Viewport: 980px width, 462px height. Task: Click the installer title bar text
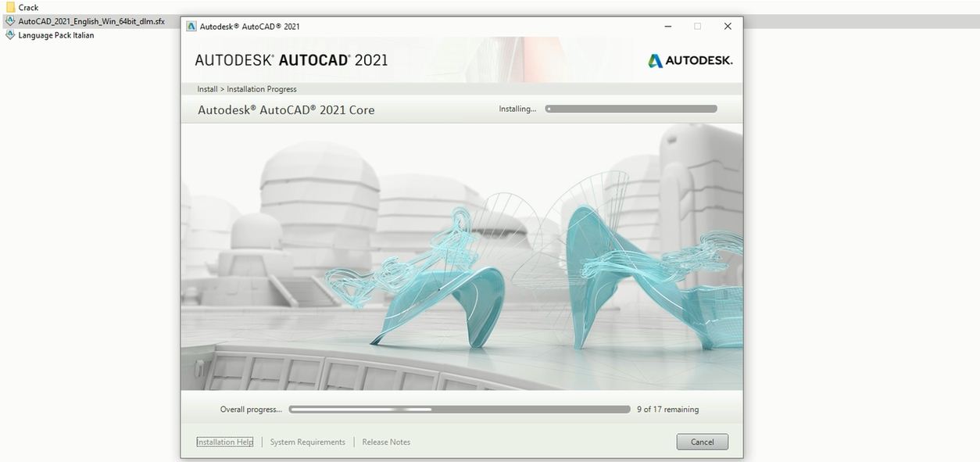tap(250, 27)
